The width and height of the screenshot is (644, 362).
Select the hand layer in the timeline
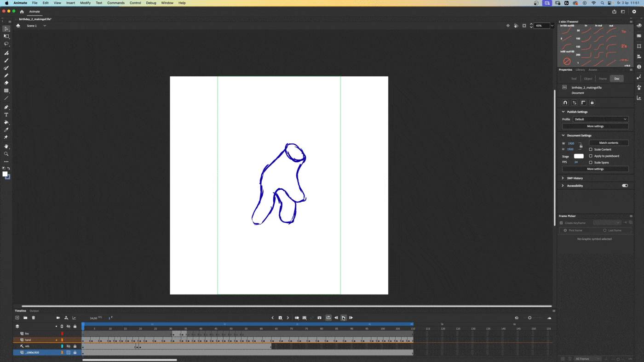pos(28,340)
